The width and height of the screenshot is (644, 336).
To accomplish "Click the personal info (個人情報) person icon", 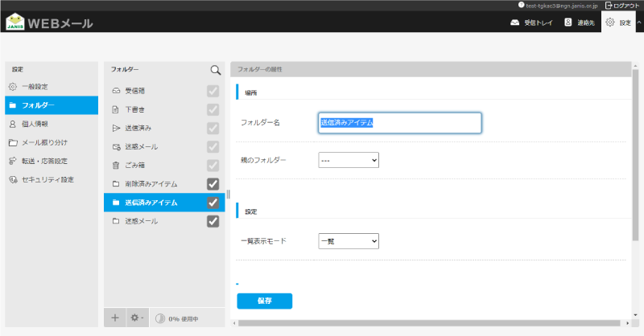I will pos(13,124).
